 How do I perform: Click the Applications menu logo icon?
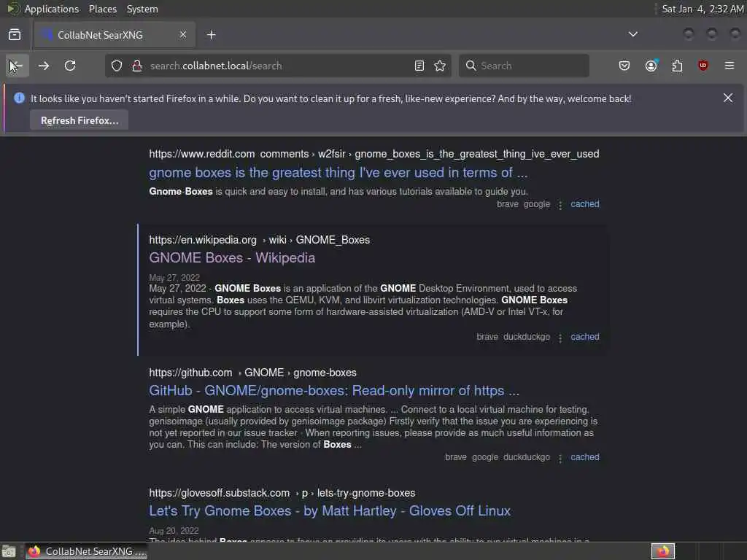13,9
